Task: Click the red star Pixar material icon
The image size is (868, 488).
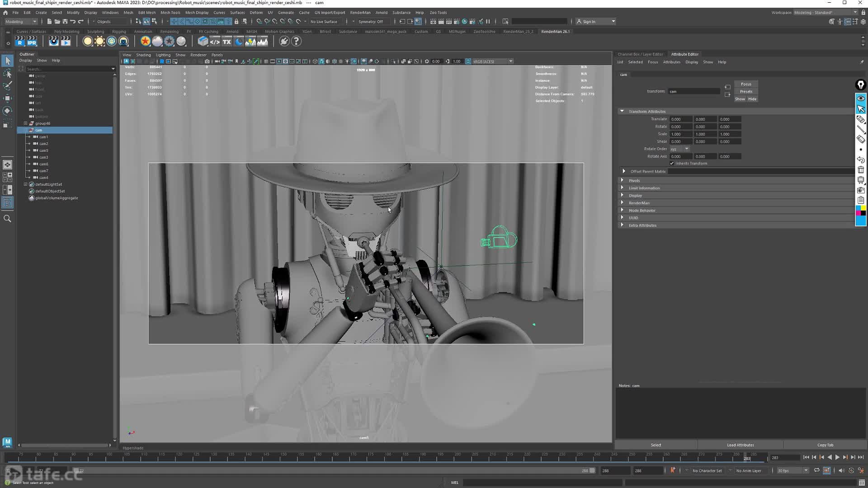Action: click(145, 42)
